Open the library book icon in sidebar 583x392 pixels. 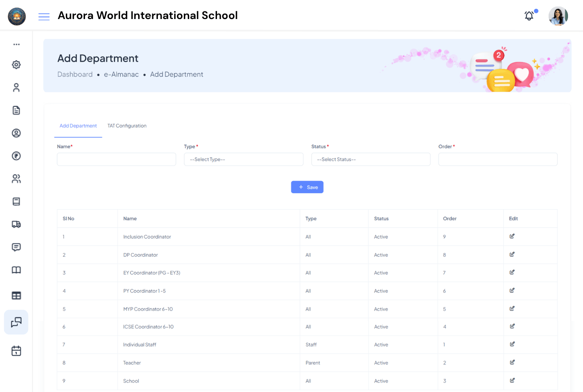16,270
